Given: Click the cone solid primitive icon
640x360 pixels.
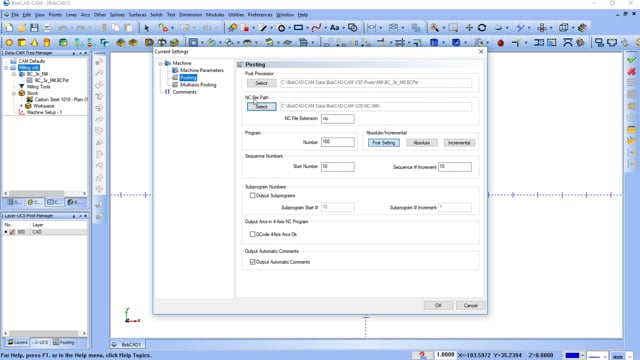Looking at the screenshot, I should (34, 42).
